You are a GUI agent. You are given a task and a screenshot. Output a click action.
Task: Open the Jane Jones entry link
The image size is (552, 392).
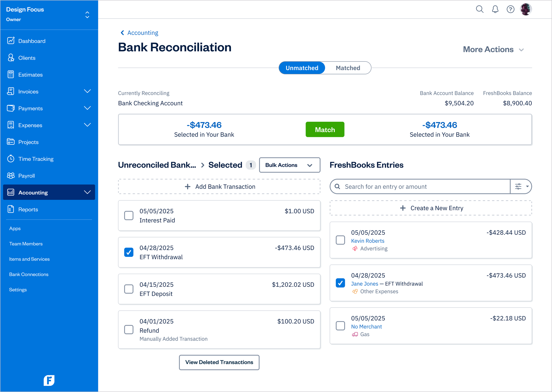point(365,284)
